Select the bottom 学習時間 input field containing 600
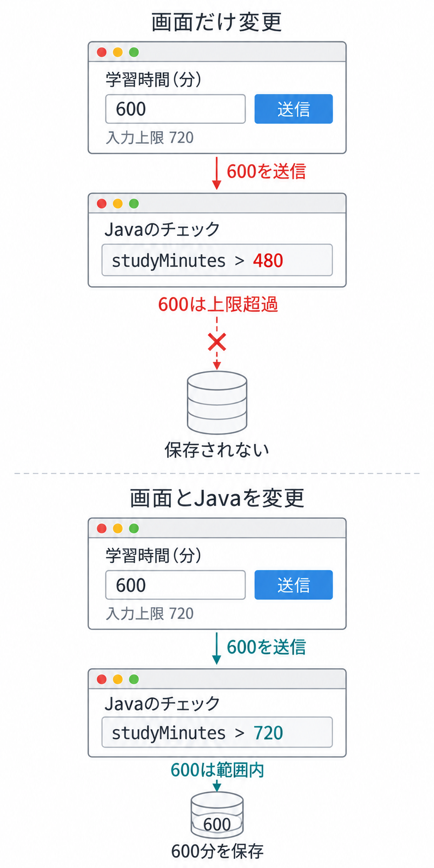The height and width of the screenshot is (868, 434). pos(175,585)
